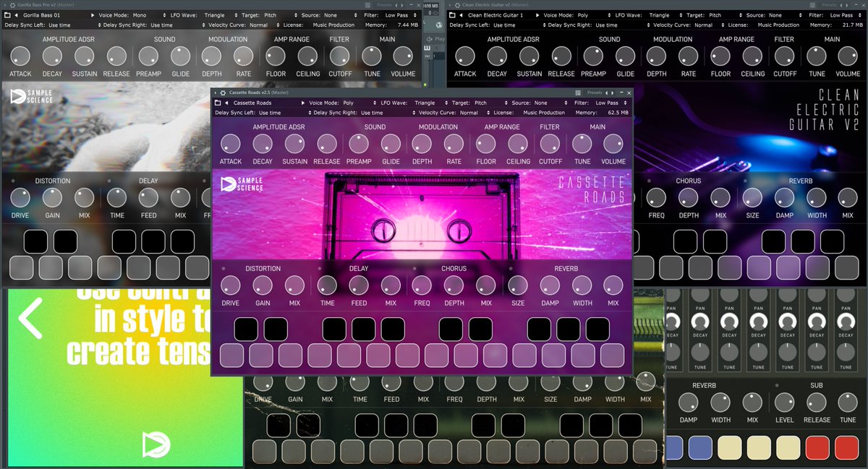Click rightmost black pad in Cassette Roads
Screen dimensions: 868x469
pyautogui.click(x=597, y=330)
